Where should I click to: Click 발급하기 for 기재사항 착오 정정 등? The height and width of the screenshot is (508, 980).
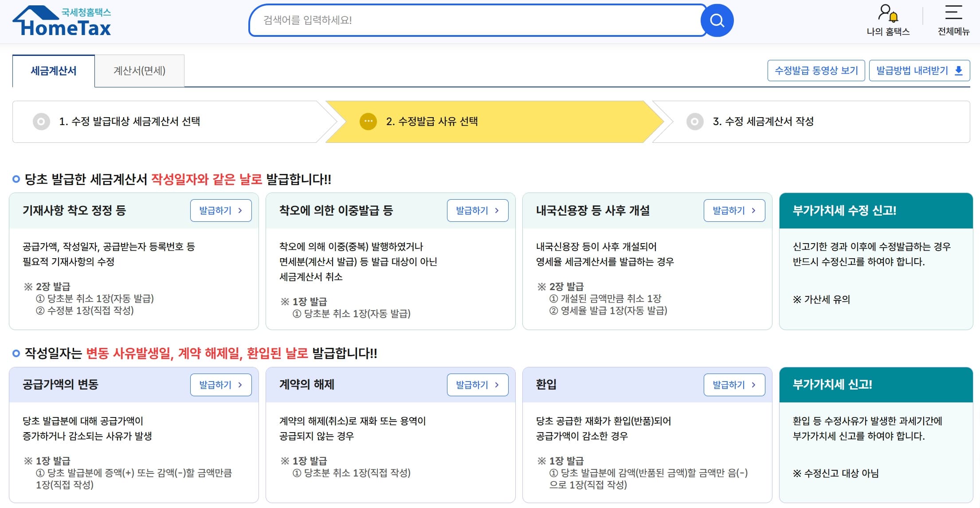pos(221,210)
